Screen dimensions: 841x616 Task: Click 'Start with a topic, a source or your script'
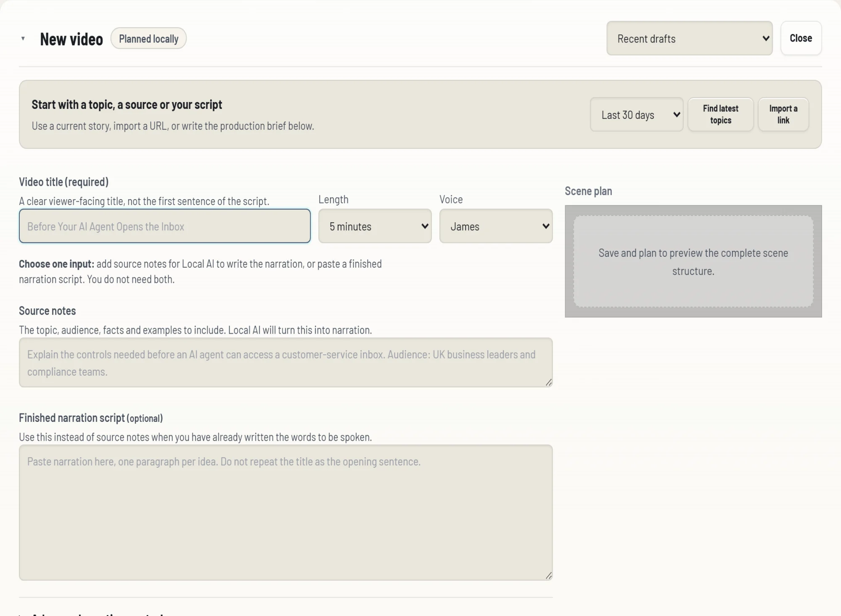coord(127,105)
